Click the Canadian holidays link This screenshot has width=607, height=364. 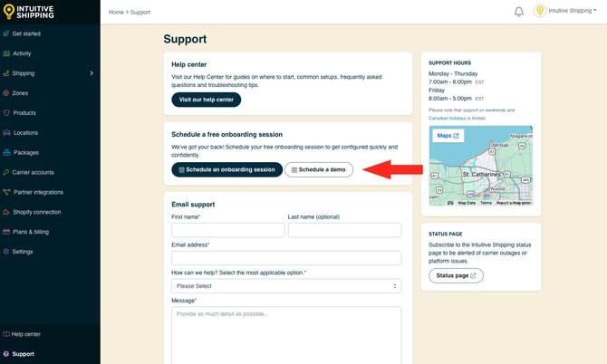pyautogui.click(x=448, y=118)
